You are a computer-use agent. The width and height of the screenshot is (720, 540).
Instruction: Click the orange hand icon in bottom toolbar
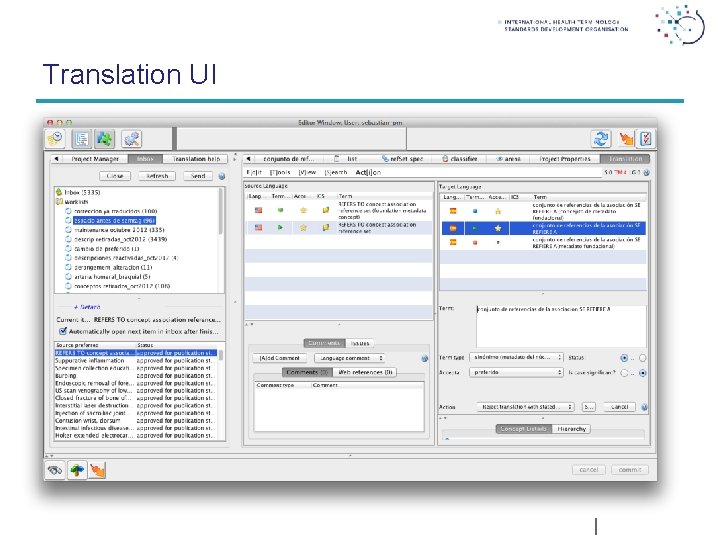97,470
